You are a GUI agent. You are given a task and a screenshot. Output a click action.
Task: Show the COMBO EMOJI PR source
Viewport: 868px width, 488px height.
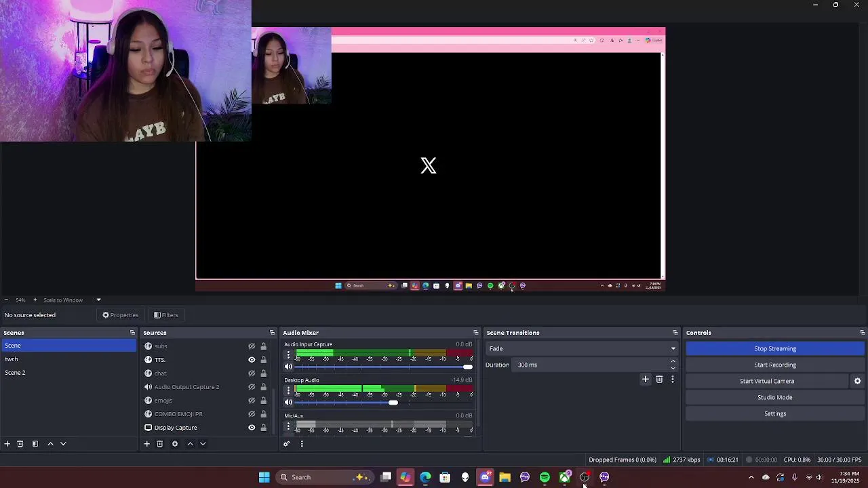pos(252,414)
